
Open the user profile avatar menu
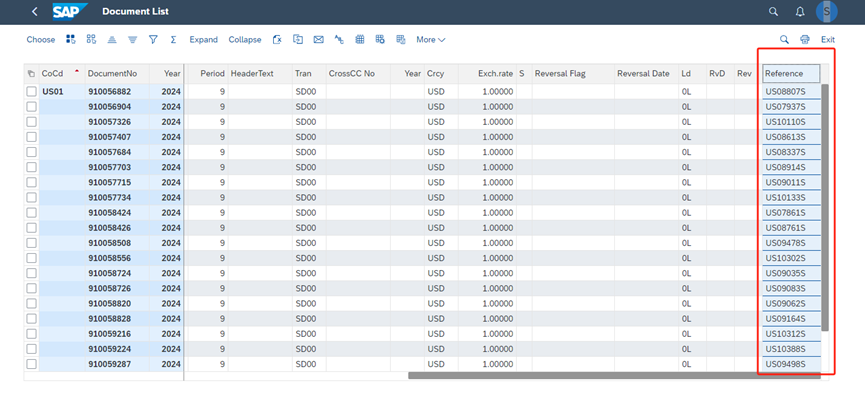[x=828, y=12]
